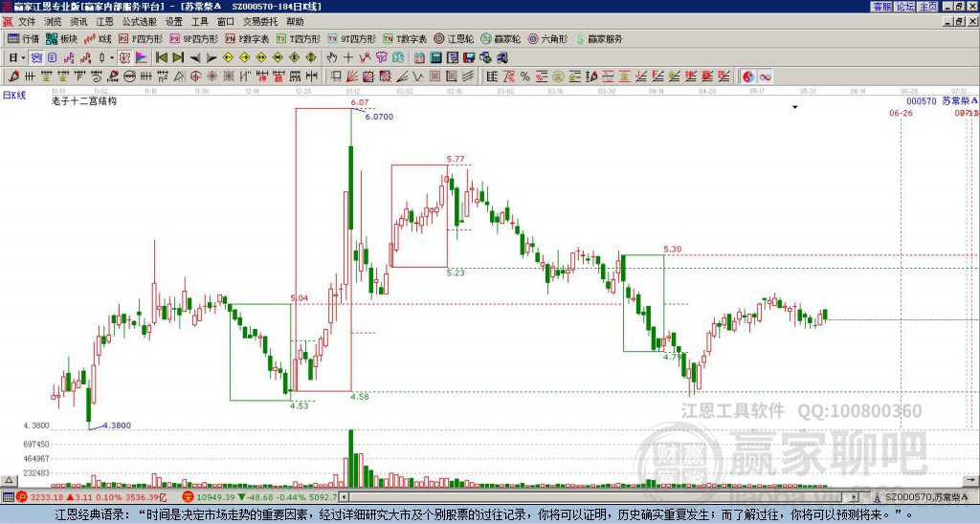Open the 交易委托 menu
The height and width of the screenshot is (524, 980).
point(260,22)
